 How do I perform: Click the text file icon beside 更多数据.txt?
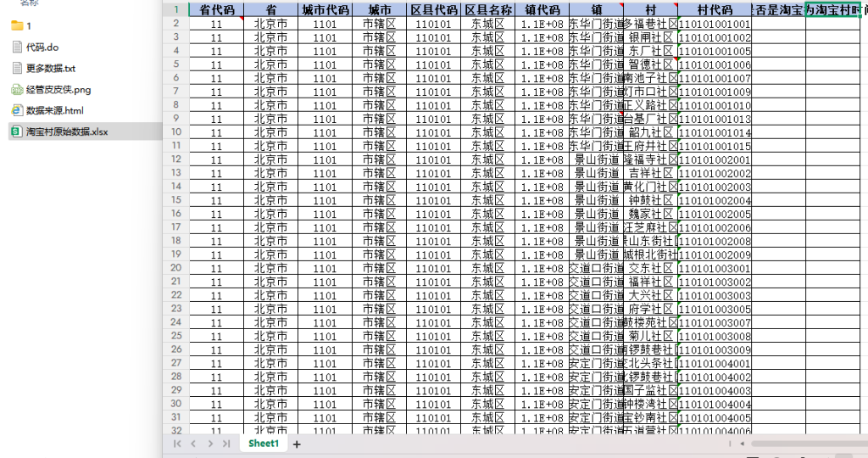pos(17,68)
